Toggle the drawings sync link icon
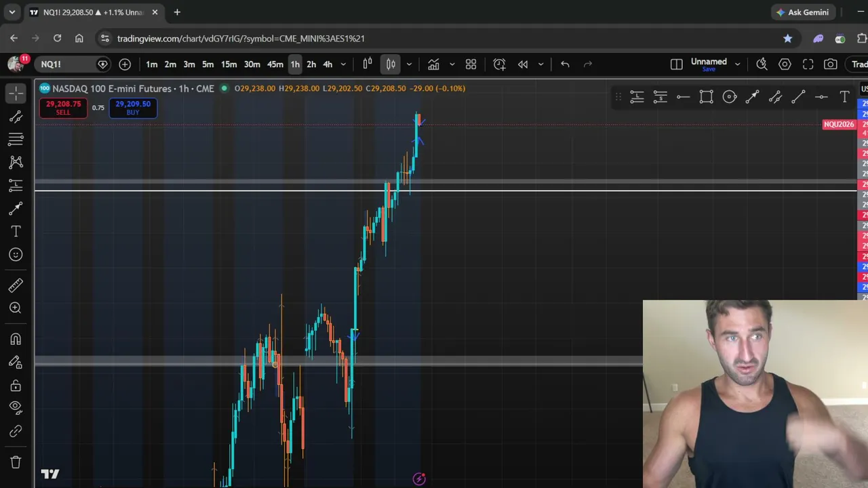This screenshot has height=488, width=868. [x=16, y=431]
